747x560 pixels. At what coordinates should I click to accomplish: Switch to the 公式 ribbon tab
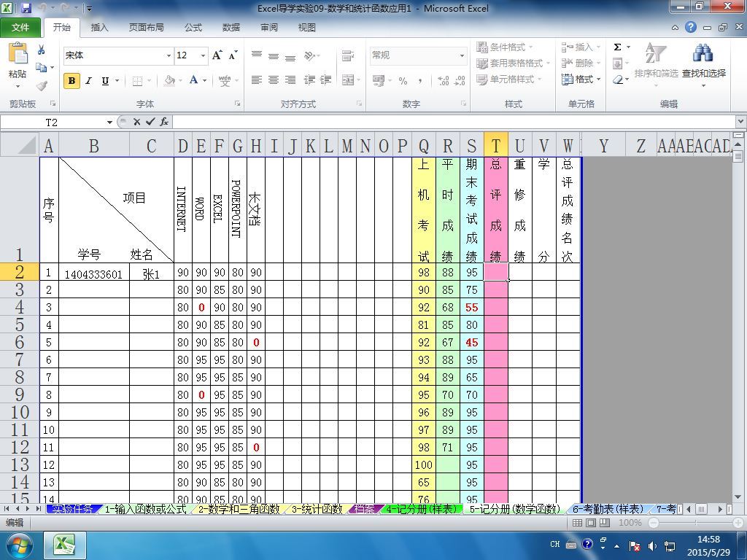click(193, 27)
